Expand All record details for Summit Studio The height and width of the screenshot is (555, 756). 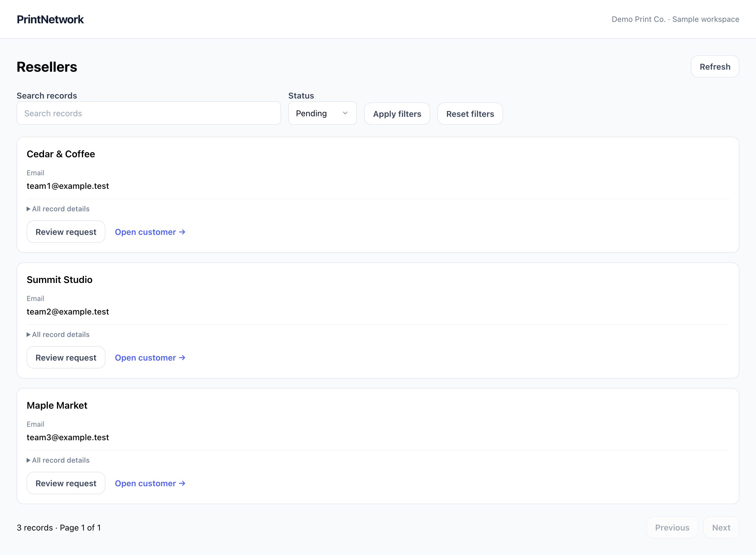point(58,335)
